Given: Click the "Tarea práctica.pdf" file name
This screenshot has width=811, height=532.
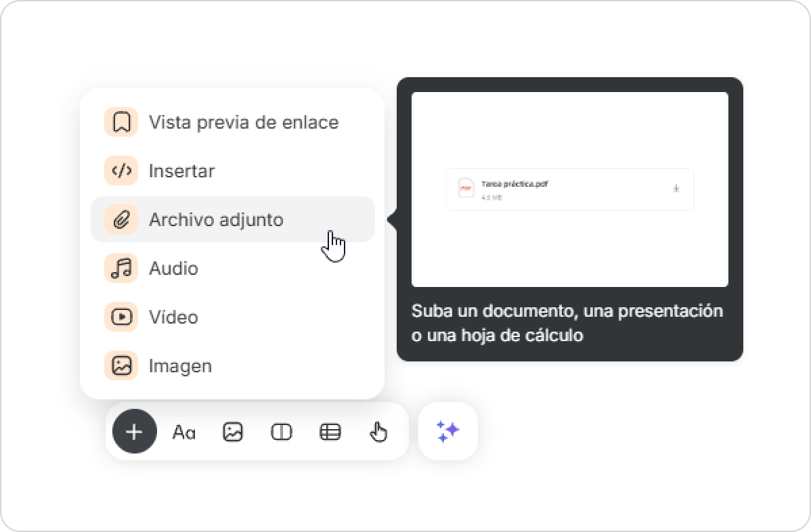Looking at the screenshot, I should coord(514,184).
